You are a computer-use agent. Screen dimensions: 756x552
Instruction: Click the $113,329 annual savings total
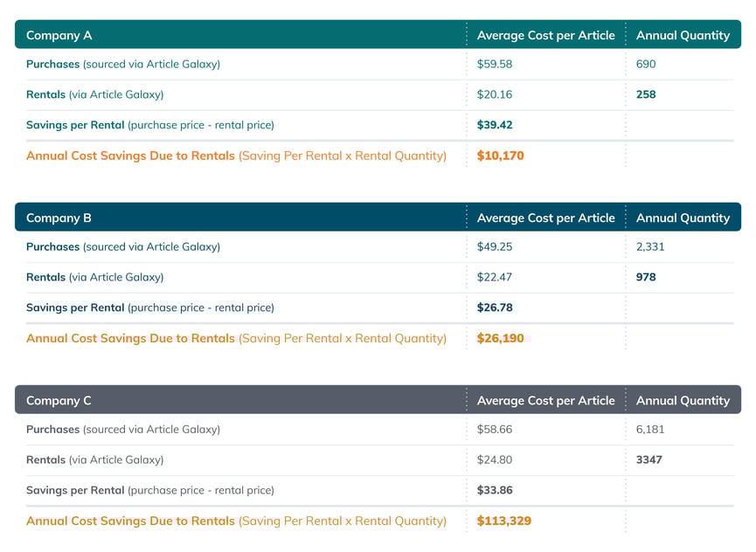pyautogui.click(x=503, y=521)
